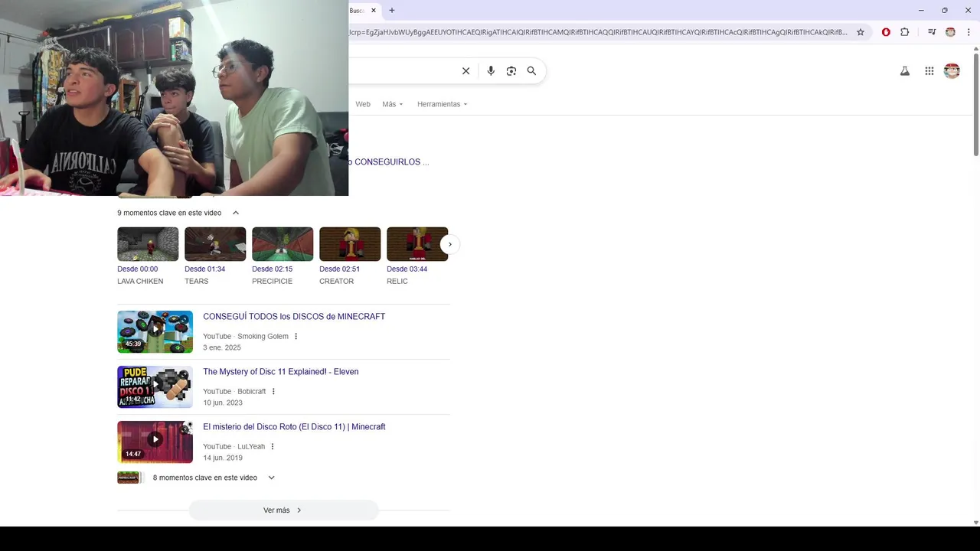Click the Ver más button

pyautogui.click(x=283, y=510)
